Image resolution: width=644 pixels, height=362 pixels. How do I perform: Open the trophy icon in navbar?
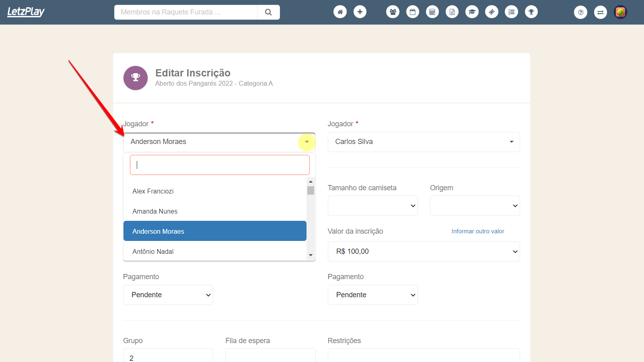[531, 12]
